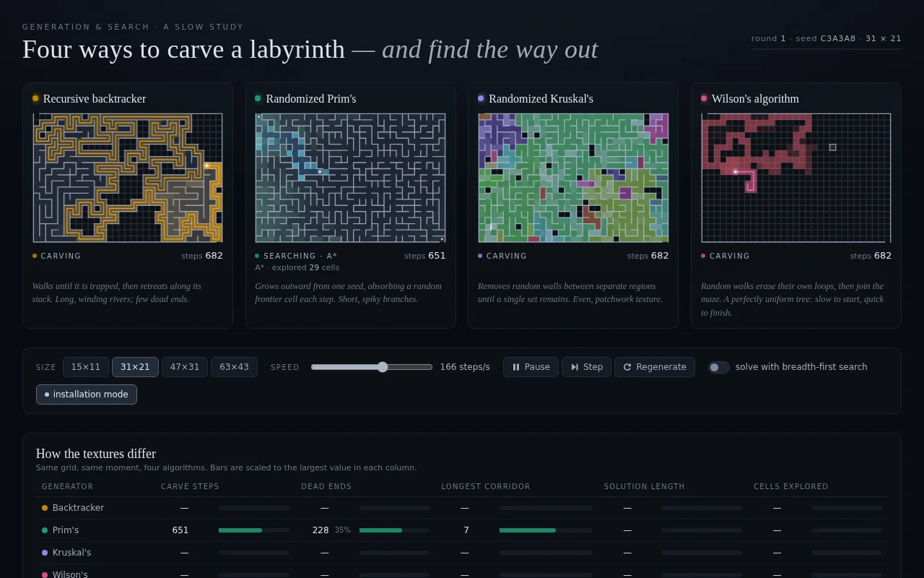The image size is (924, 578).
Task: Enable installation mode
Action: [x=87, y=394]
